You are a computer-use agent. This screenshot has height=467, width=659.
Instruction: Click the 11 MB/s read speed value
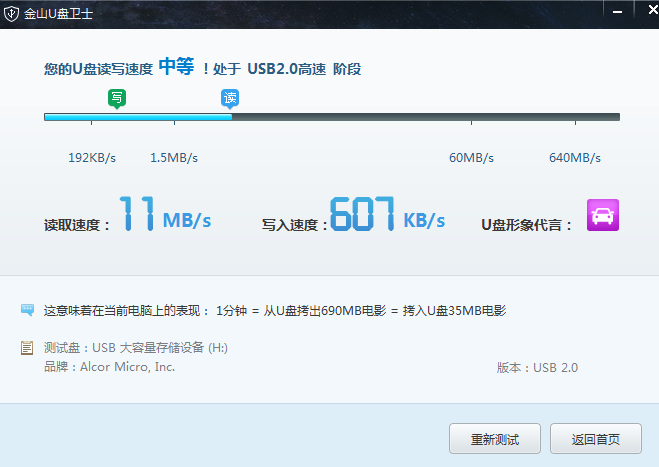(x=165, y=214)
